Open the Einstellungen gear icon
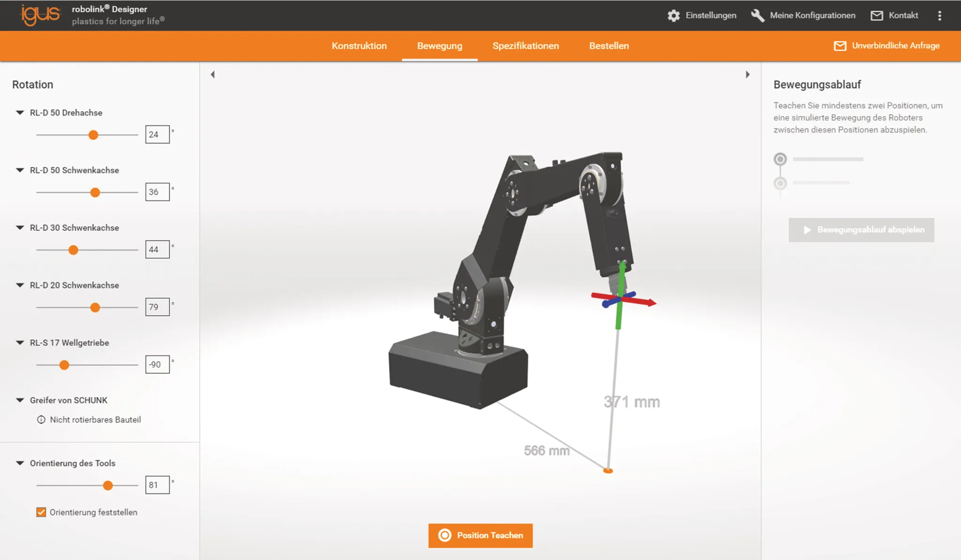Screen dimensions: 961x560 [x=673, y=15]
